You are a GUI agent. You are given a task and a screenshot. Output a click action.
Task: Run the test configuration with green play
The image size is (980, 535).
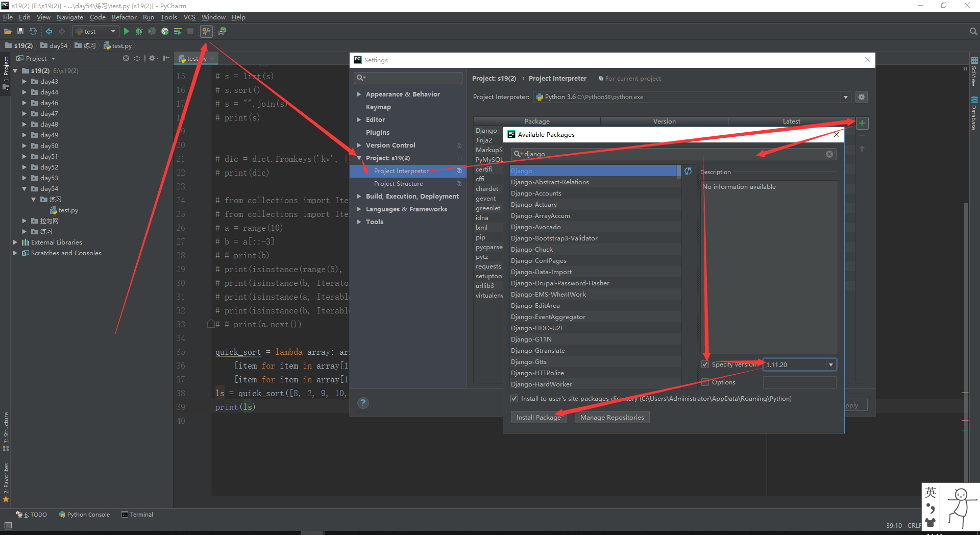pyautogui.click(x=127, y=32)
